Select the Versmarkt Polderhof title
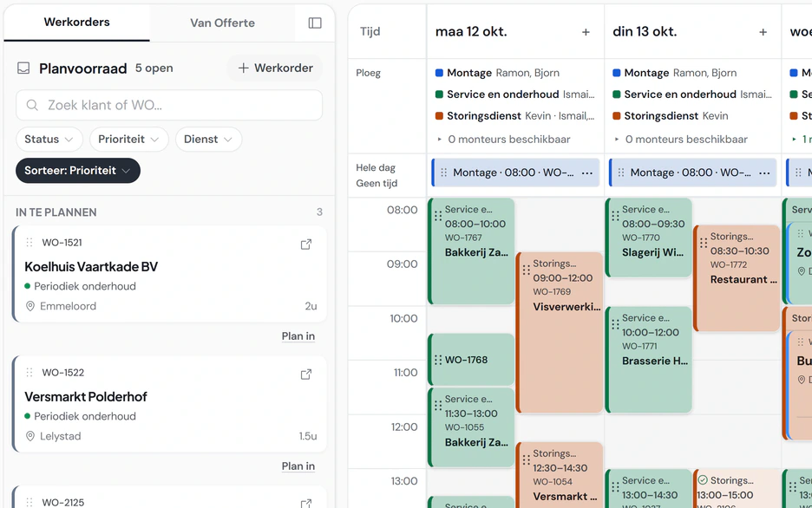Screen dimensions: 812x508 pyautogui.click(x=86, y=397)
